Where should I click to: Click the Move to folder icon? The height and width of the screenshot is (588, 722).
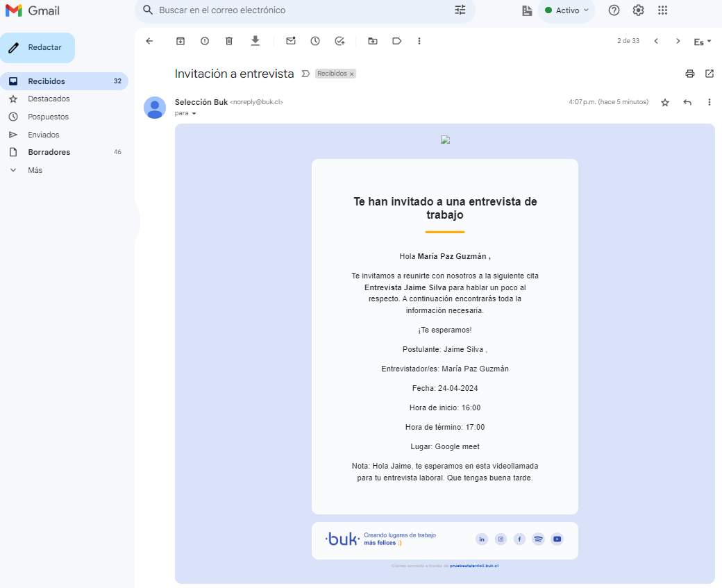pyautogui.click(x=373, y=41)
